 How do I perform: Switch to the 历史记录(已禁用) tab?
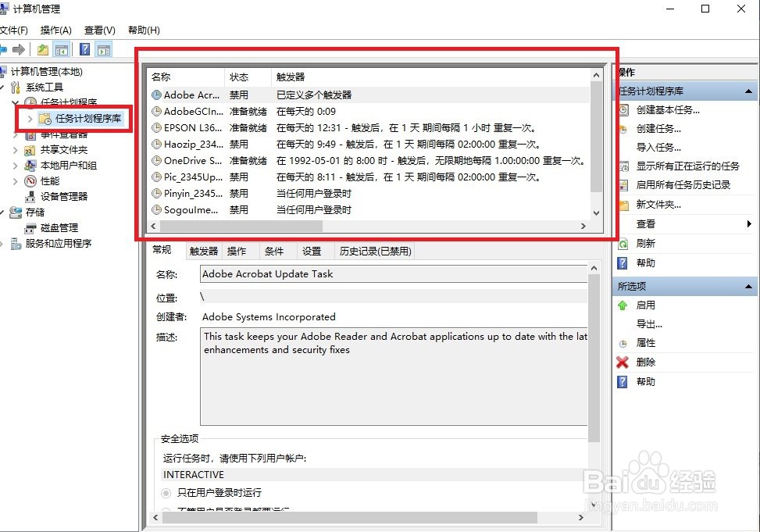(375, 252)
